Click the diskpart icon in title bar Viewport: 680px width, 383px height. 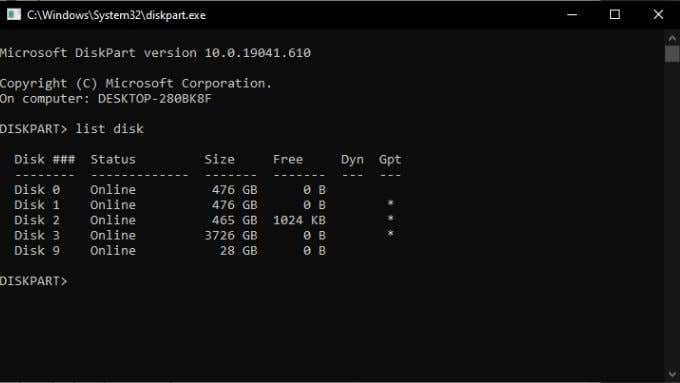(14, 15)
